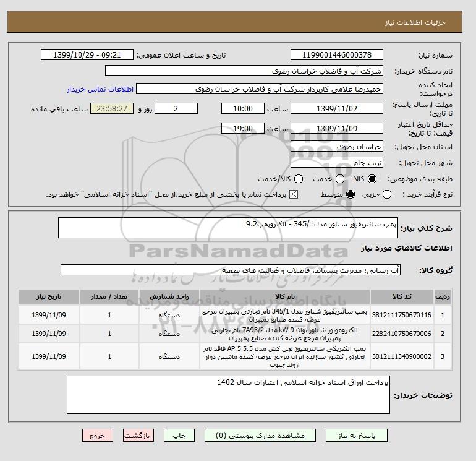Click the دستگاه unit cell in row 3

(x=169, y=356)
